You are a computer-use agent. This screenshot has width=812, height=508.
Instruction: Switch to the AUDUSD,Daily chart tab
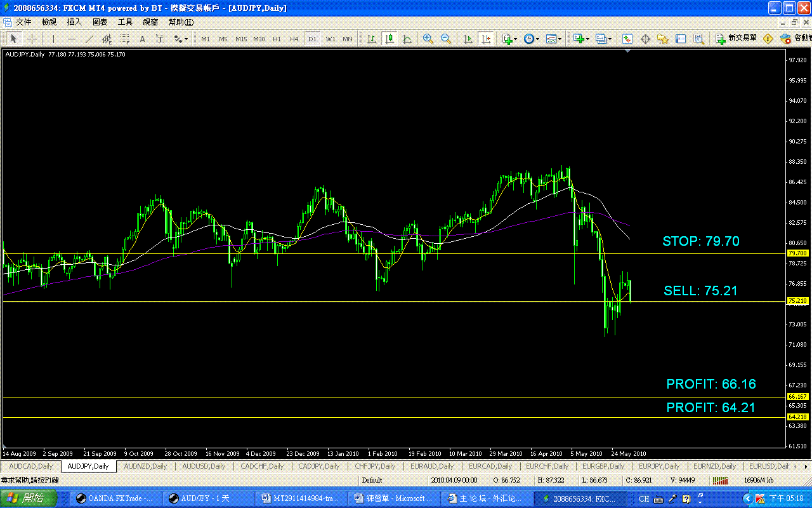204,466
